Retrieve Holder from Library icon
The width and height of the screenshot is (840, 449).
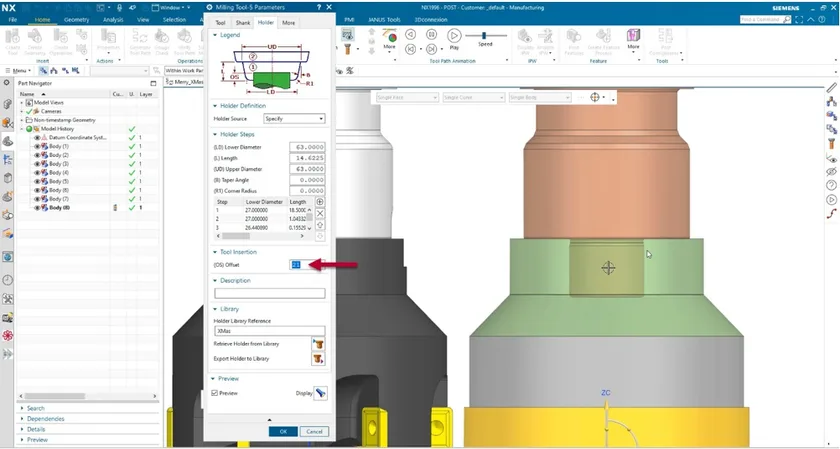[318, 344]
